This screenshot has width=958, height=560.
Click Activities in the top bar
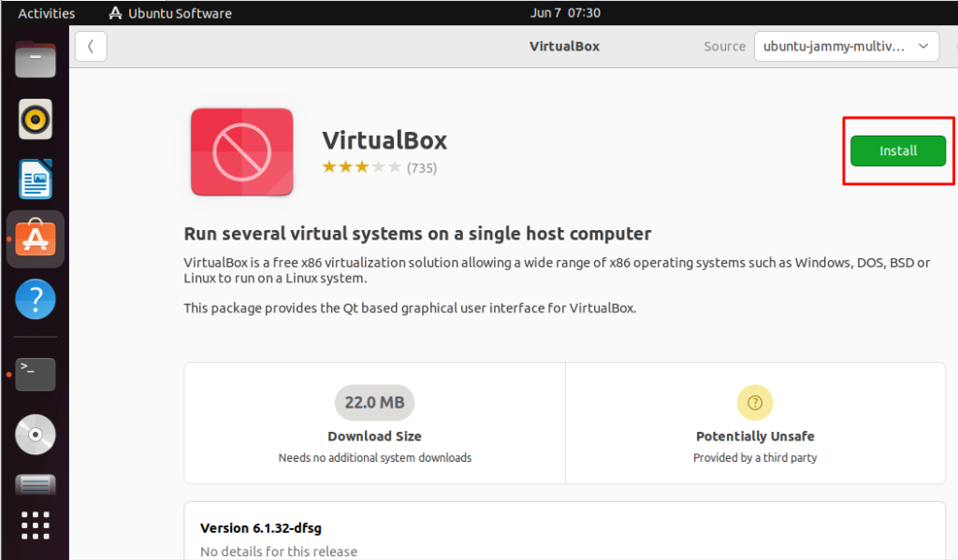[47, 13]
